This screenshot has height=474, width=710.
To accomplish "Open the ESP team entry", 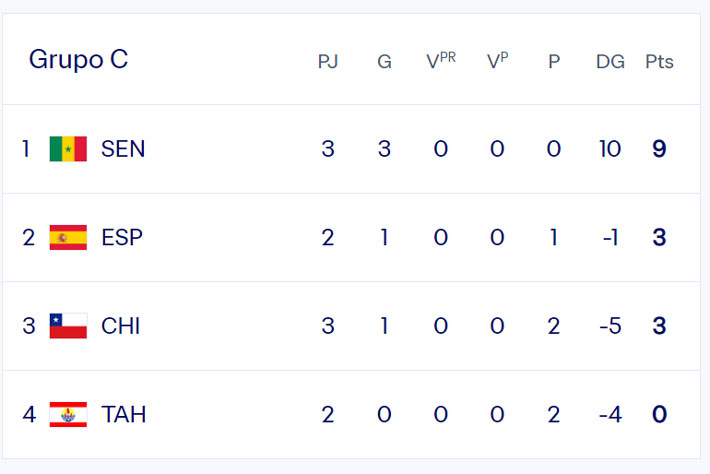I will [x=122, y=237].
